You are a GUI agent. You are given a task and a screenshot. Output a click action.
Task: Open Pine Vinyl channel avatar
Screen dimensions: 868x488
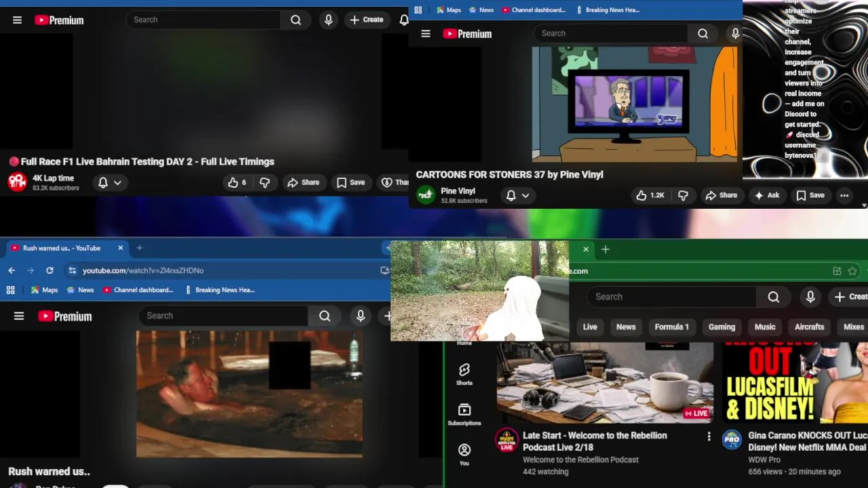click(426, 195)
